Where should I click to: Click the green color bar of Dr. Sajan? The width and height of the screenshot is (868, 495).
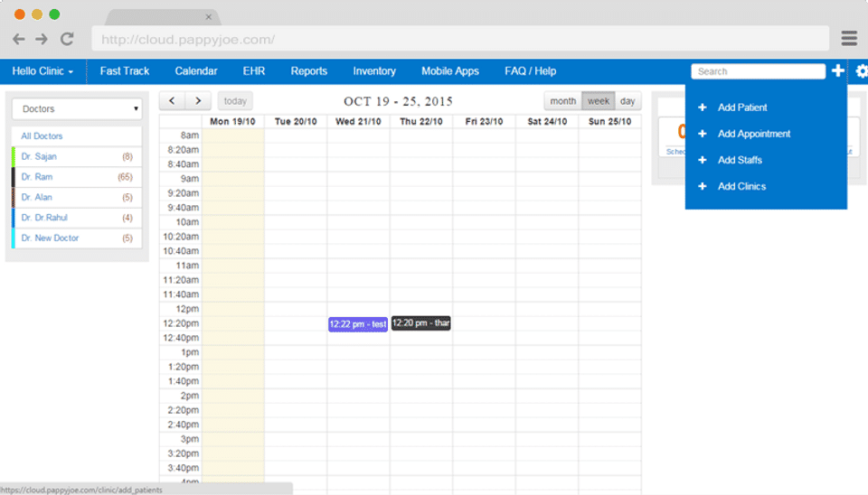coord(14,156)
